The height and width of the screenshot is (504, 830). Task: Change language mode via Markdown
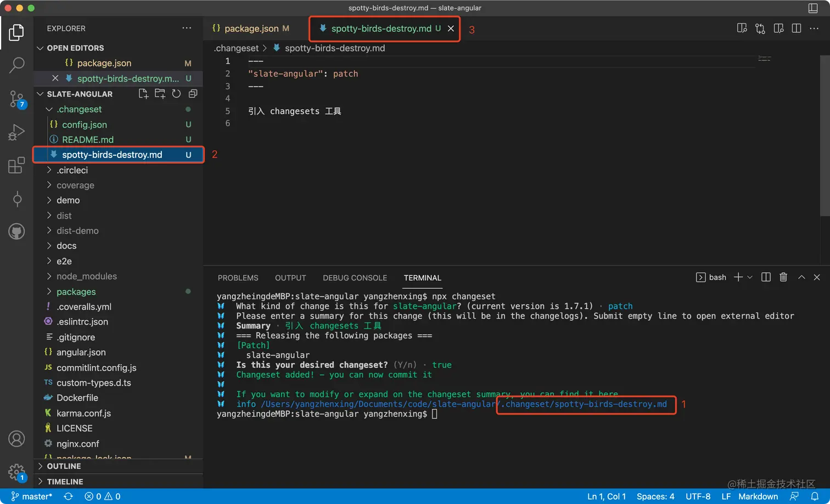click(758, 496)
